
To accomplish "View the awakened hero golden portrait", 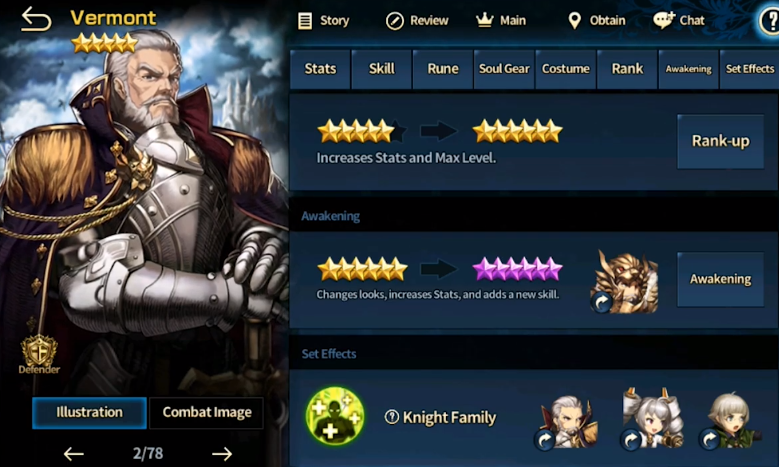I will [x=626, y=282].
